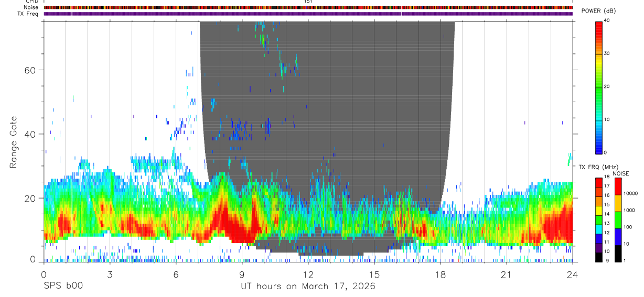Screen dimensions: 644x297
Task: Click the blue segment of NOISE legend
Action: click(617, 237)
